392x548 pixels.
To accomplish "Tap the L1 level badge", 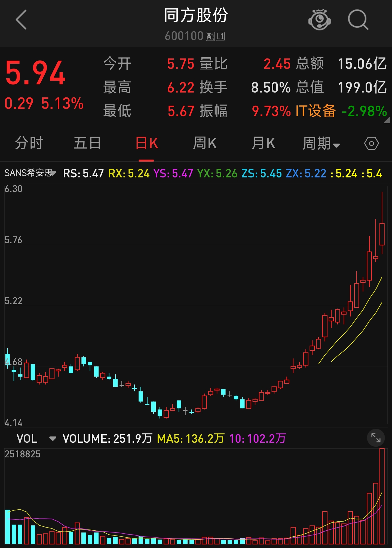I will click(x=220, y=36).
